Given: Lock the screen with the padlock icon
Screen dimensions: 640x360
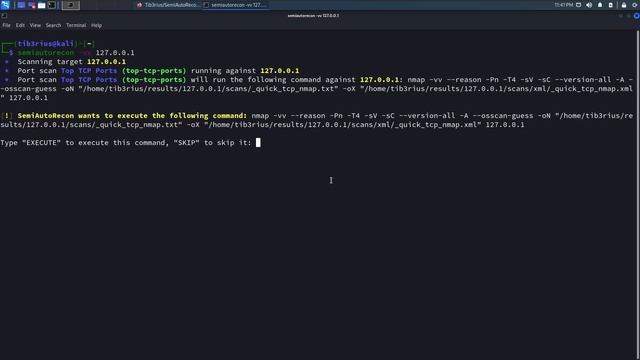Looking at the screenshot, I should pyautogui.click(x=624, y=5).
